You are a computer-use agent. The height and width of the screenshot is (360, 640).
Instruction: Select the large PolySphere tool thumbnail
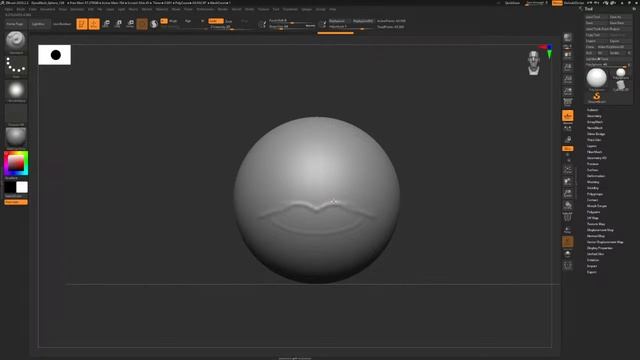pyautogui.click(x=596, y=79)
